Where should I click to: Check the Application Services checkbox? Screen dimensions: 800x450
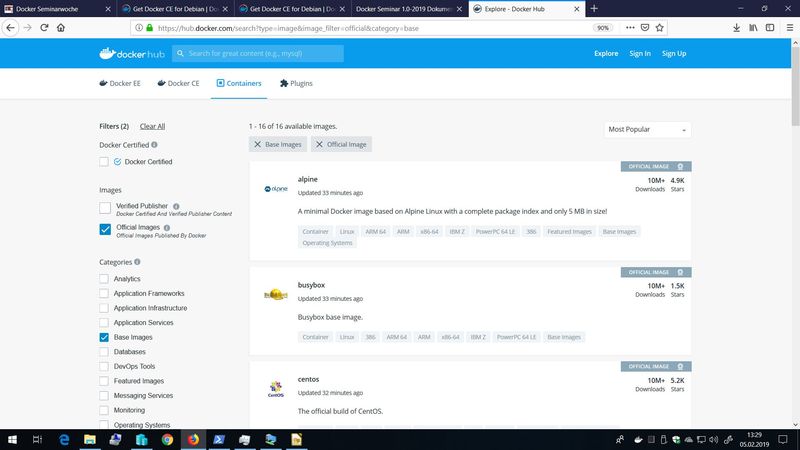point(104,322)
